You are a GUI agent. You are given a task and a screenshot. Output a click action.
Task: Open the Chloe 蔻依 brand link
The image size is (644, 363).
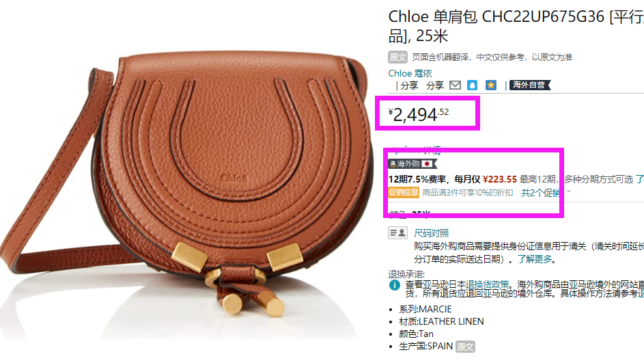[x=410, y=74]
